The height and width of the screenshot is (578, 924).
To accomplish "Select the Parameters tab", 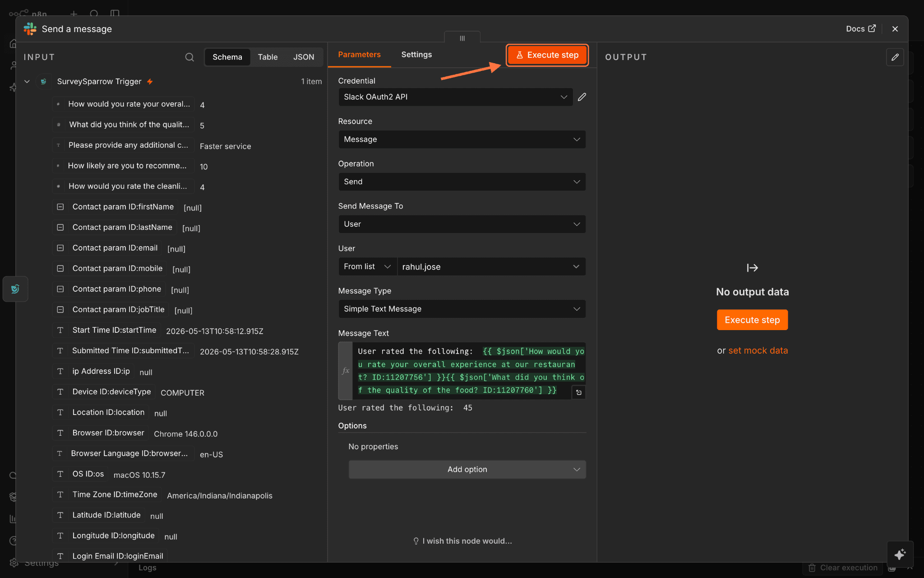I will pyautogui.click(x=359, y=55).
